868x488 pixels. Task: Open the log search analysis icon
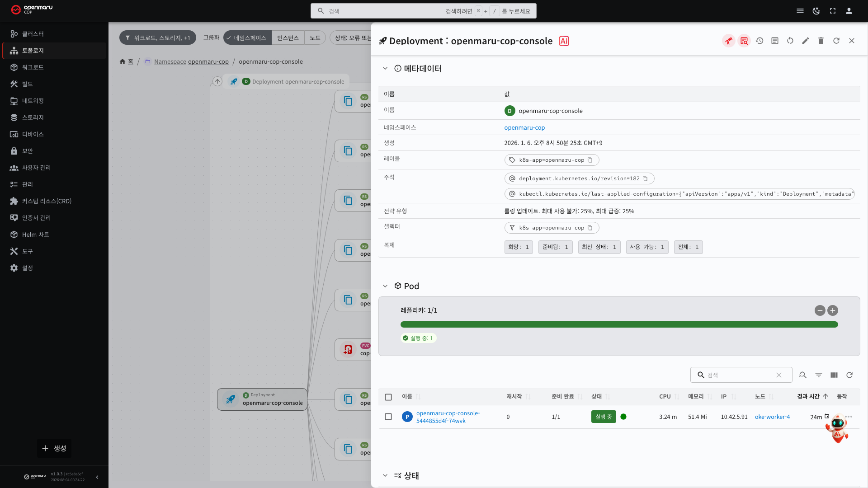click(744, 41)
